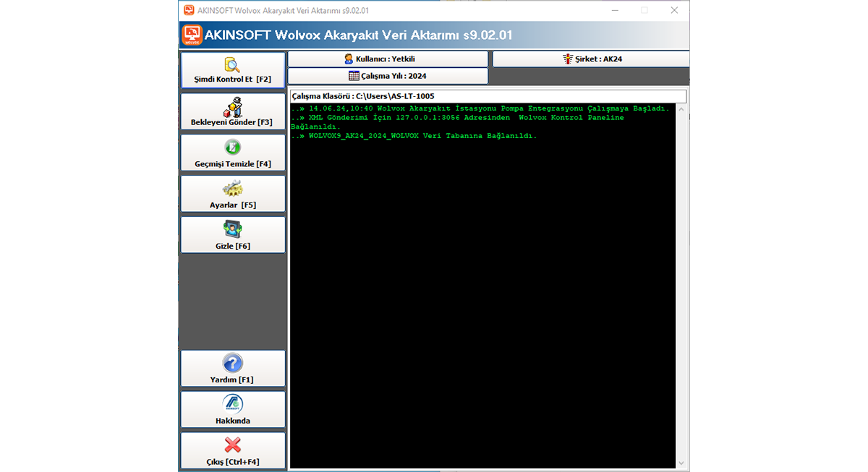The height and width of the screenshot is (472, 868).
Task: Click the greyed-out maximize window button
Action: click(644, 10)
